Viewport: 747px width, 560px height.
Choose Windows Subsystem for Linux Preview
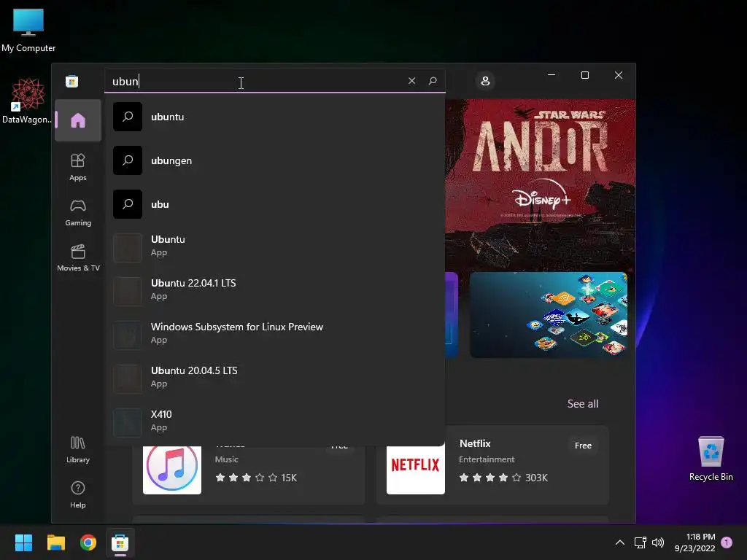click(275, 335)
